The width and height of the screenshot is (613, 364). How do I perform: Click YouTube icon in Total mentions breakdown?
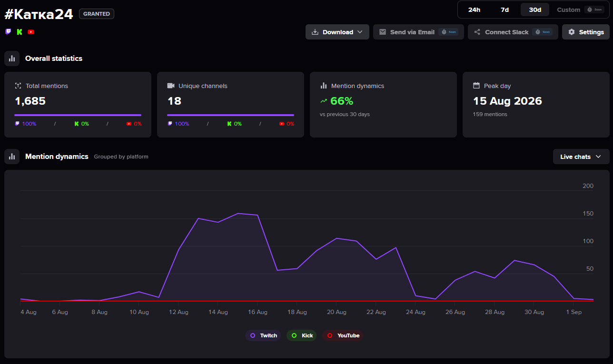coord(129,124)
